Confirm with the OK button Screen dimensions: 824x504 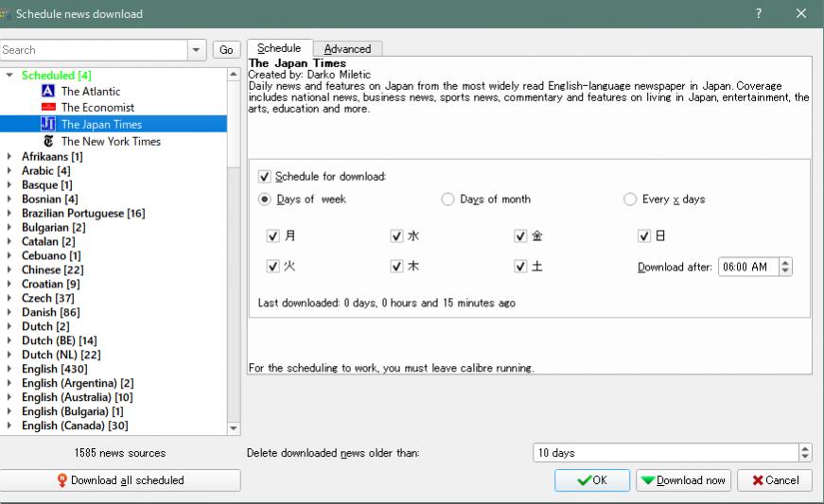[592, 480]
